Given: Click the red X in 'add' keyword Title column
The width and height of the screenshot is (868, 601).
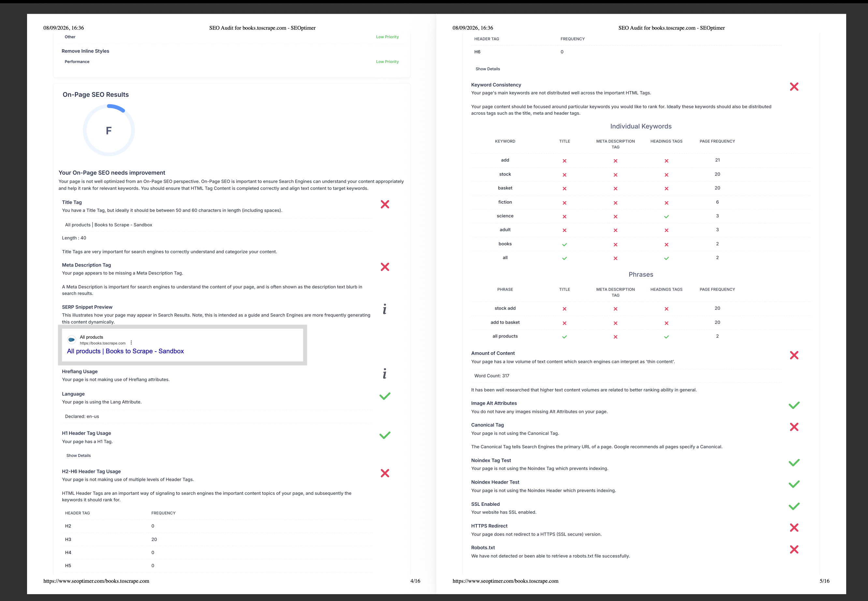Looking at the screenshot, I should tap(564, 161).
